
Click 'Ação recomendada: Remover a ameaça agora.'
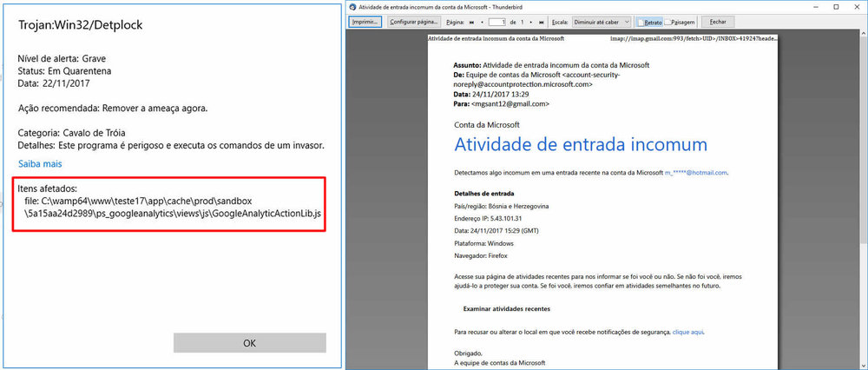pyautogui.click(x=113, y=109)
